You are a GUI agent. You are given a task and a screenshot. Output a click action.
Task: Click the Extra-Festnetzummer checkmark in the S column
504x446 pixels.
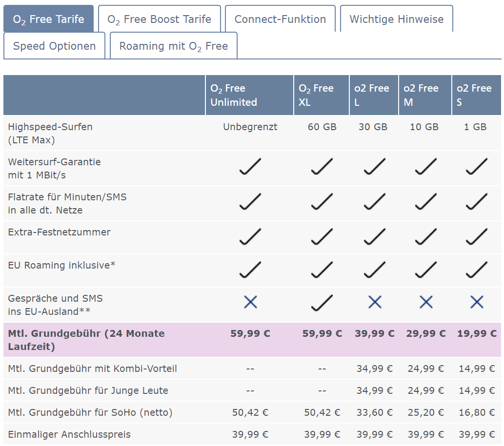pyautogui.click(x=477, y=236)
